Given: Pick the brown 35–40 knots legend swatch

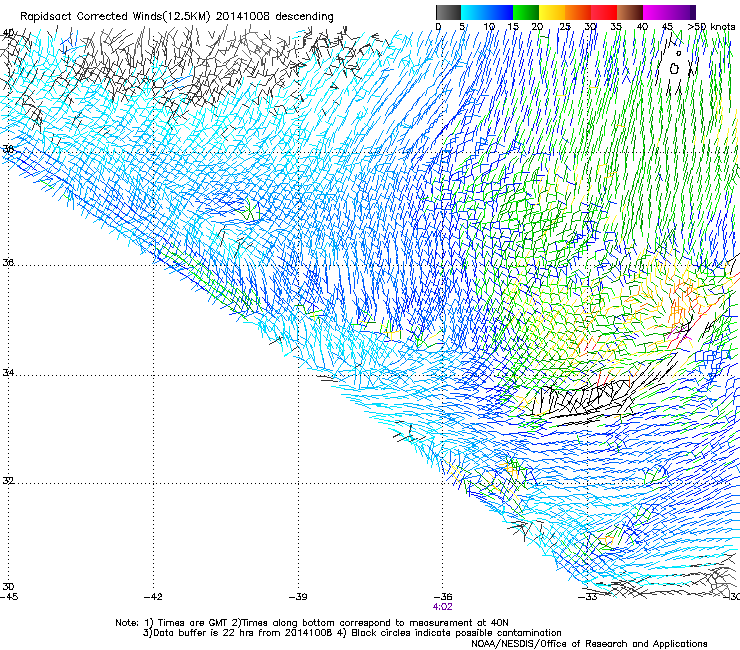Looking at the screenshot, I should pos(630,12).
